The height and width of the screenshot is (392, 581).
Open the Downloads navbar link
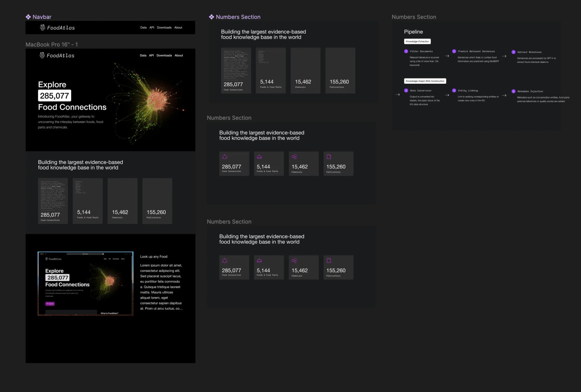(x=164, y=28)
